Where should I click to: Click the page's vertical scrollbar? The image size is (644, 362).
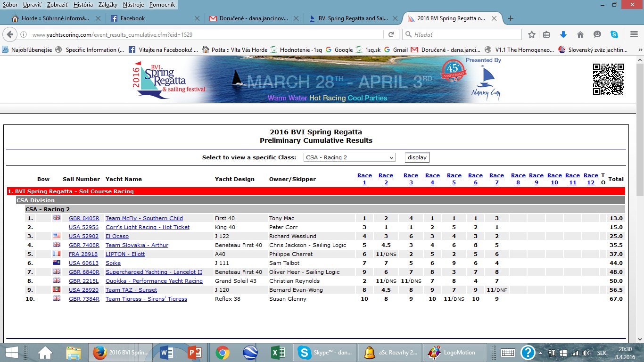pos(640,189)
